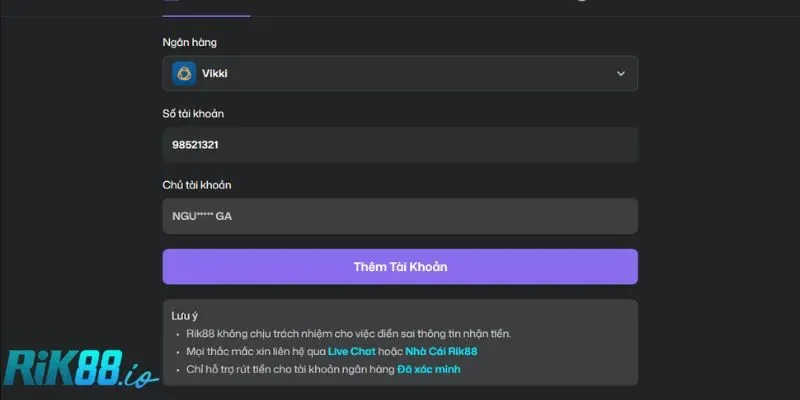Image resolution: width=800 pixels, height=400 pixels.
Task: Focus the Số tài khoản input field
Action: (x=400, y=145)
